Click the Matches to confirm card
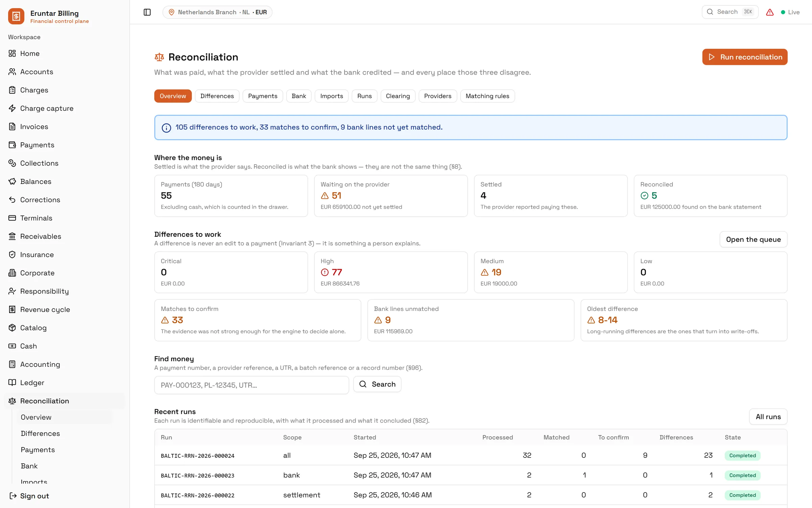 coord(257,320)
